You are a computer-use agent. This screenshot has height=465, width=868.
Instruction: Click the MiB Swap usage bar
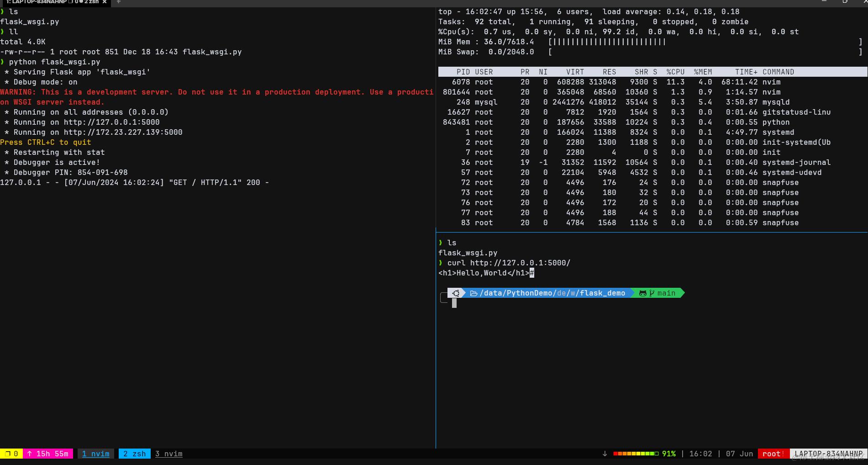point(705,52)
